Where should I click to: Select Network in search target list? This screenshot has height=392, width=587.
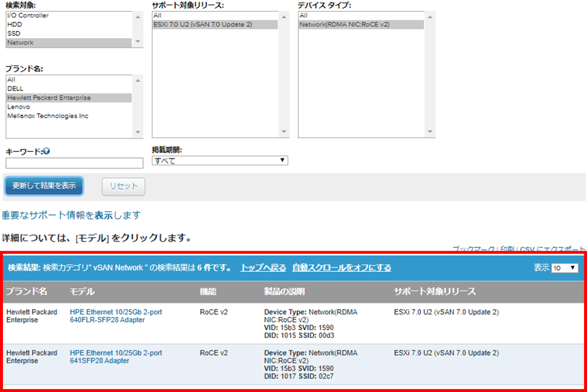click(69, 43)
